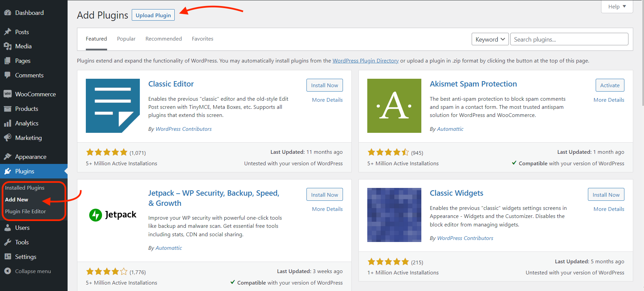This screenshot has width=644, height=291.
Task: Click the Collapse menu arrow icon
Action: click(x=8, y=271)
